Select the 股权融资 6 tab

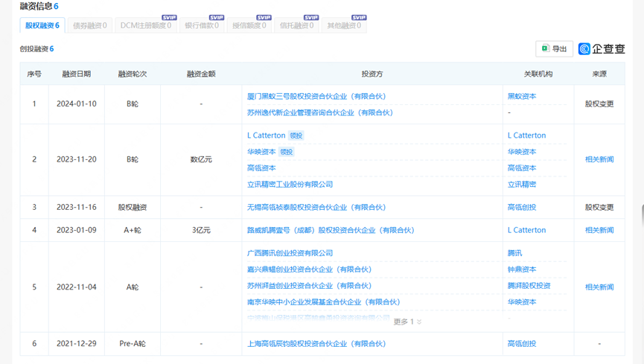[42, 25]
